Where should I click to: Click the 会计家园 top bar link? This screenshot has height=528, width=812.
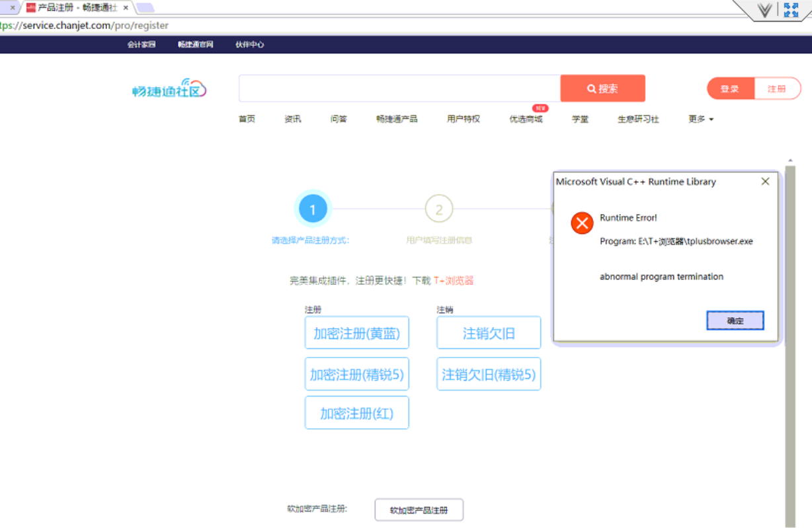point(142,44)
